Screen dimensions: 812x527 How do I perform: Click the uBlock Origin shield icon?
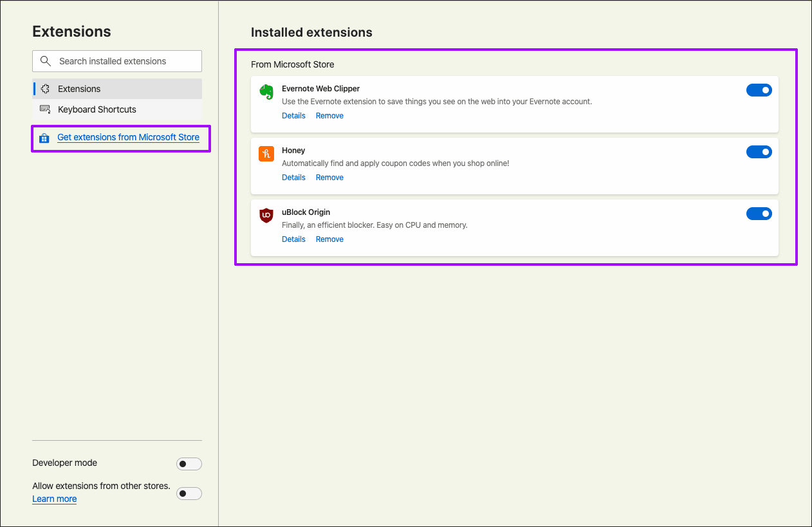click(266, 216)
